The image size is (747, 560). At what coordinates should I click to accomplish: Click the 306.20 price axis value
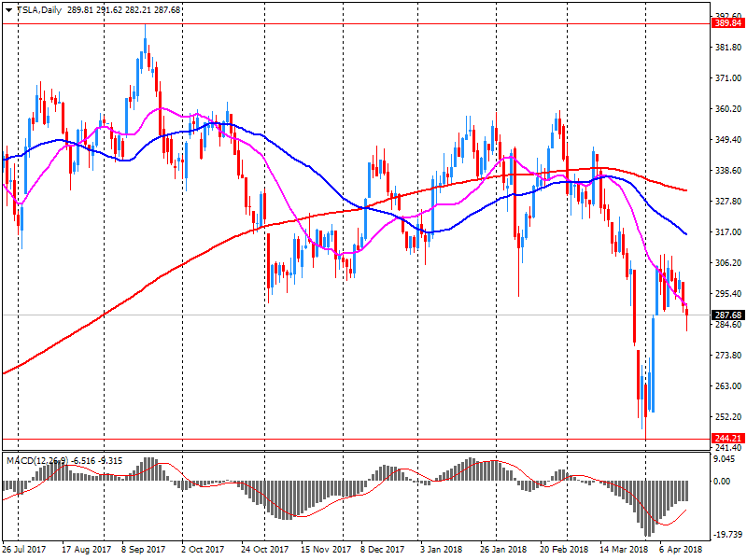[x=728, y=263]
